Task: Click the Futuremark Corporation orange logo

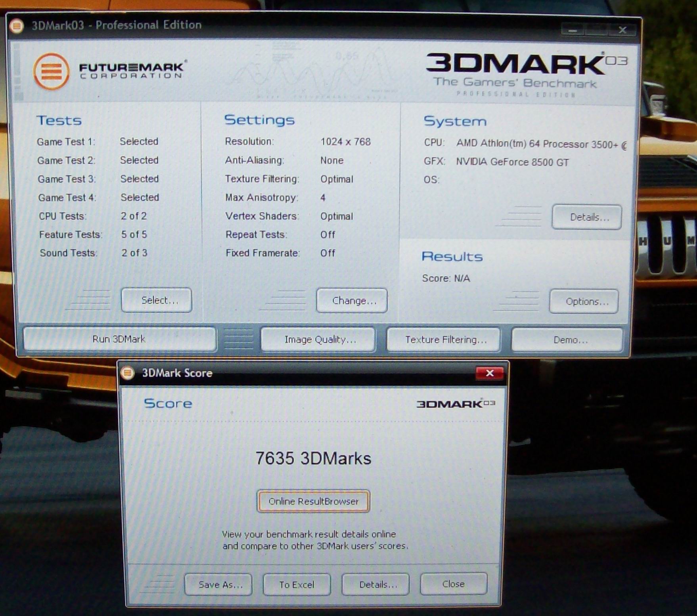Action: tap(52, 71)
